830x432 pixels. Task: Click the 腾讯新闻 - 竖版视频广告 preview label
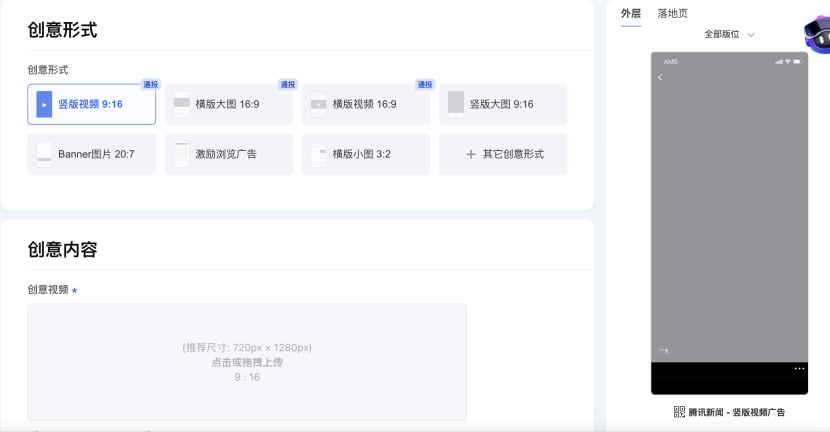click(737, 412)
